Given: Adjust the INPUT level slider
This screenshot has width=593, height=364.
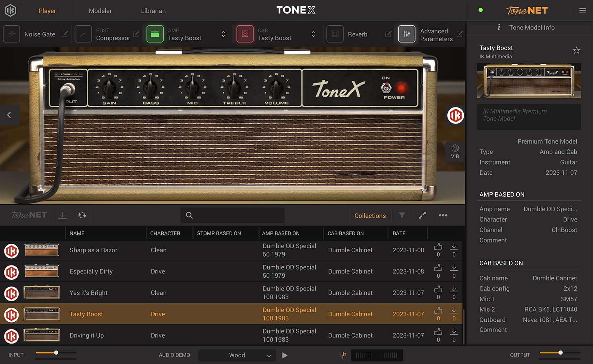Looking at the screenshot, I should 56,353.
